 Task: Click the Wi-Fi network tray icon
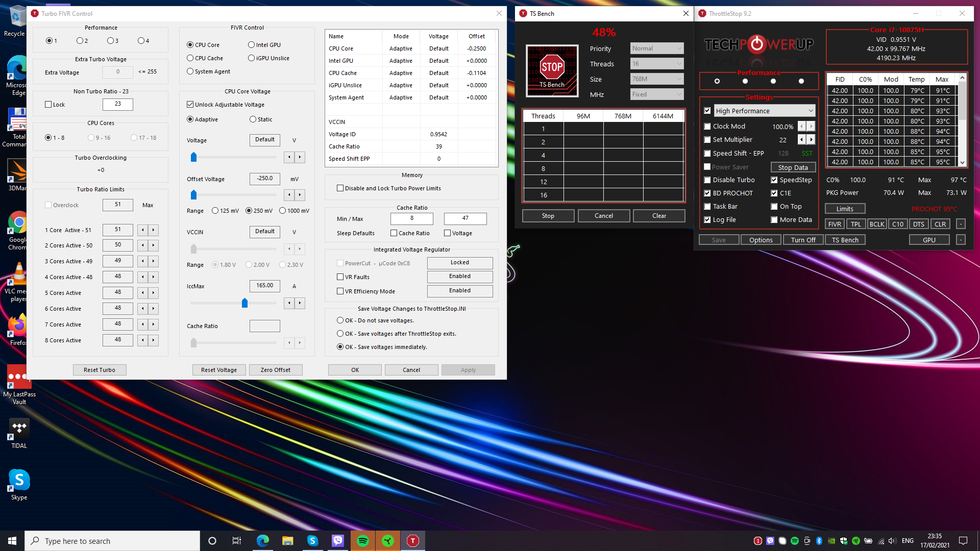(881, 541)
